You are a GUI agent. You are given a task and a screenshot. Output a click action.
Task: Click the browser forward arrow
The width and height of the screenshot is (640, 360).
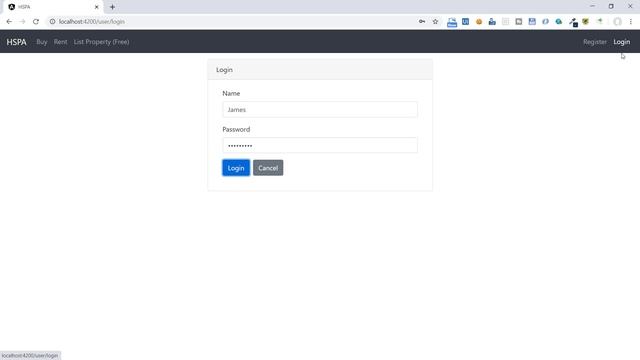(x=22, y=22)
